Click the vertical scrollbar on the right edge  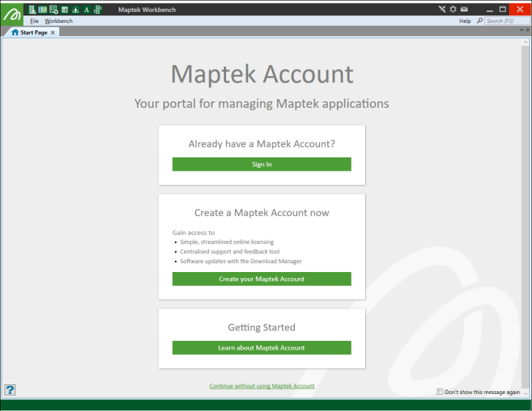(x=525, y=217)
